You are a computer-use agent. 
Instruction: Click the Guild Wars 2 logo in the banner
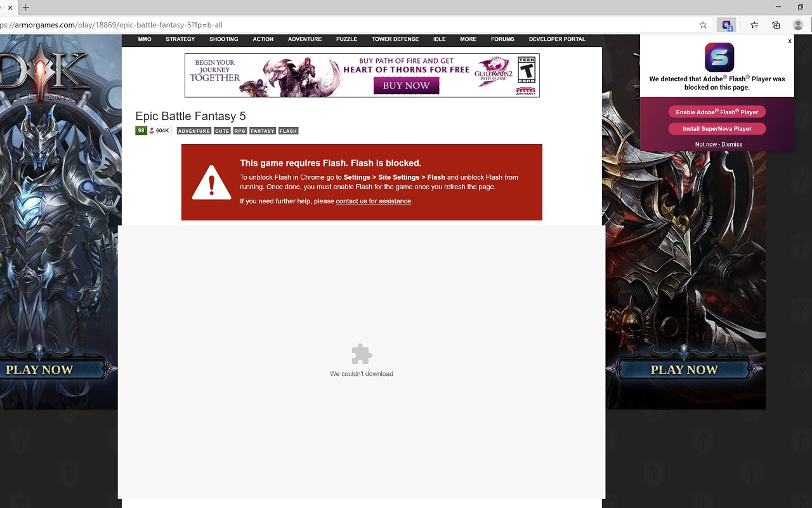pyautogui.click(x=493, y=71)
